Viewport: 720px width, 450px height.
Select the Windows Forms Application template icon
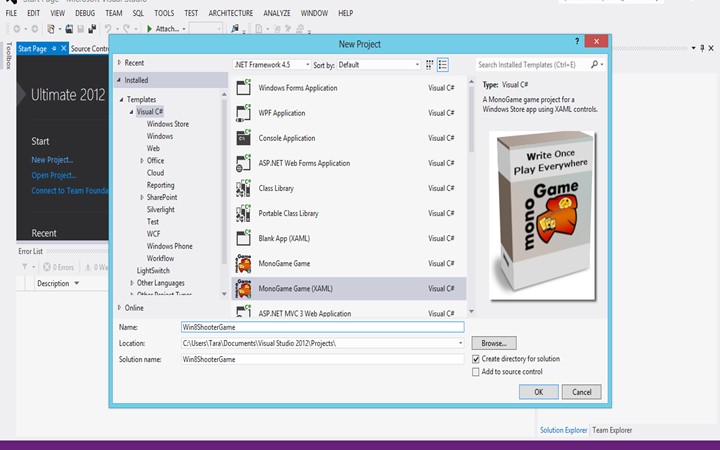[243, 88]
